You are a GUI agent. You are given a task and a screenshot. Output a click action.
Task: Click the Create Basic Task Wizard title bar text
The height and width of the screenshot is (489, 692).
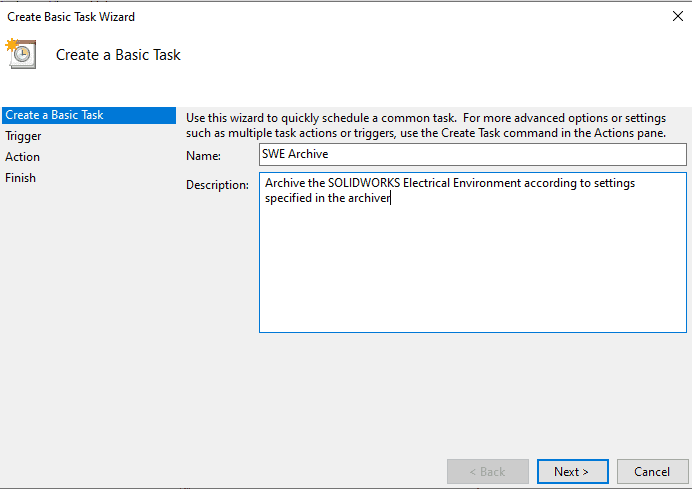point(70,16)
